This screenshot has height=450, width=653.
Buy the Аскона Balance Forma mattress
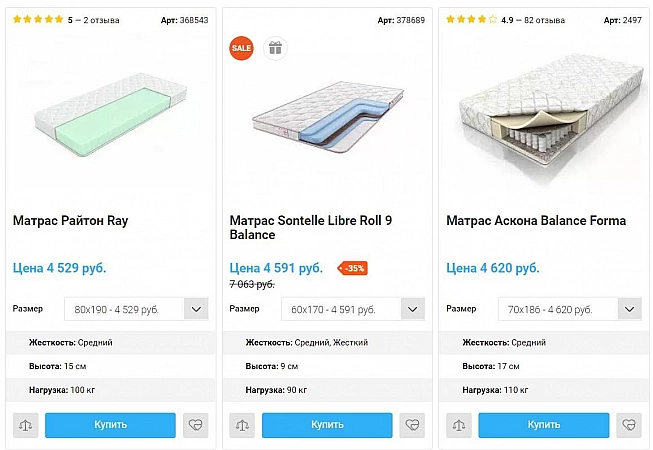pyautogui.click(x=543, y=425)
